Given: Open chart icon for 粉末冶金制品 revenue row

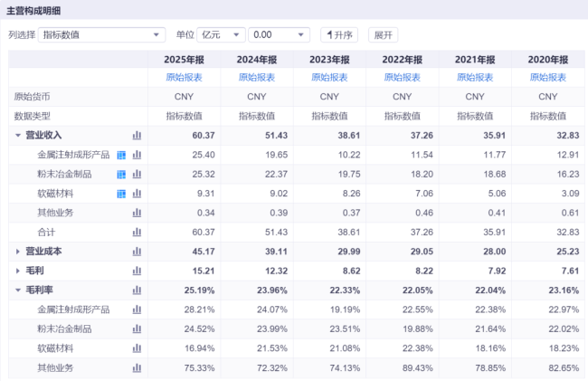Looking at the screenshot, I should pyautogui.click(x=137, y=174).
